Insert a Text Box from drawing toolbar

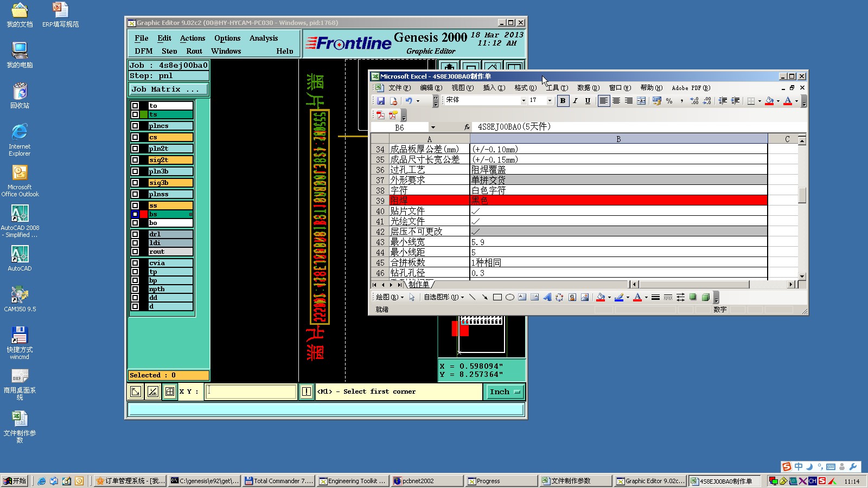[x=522, y=297]
